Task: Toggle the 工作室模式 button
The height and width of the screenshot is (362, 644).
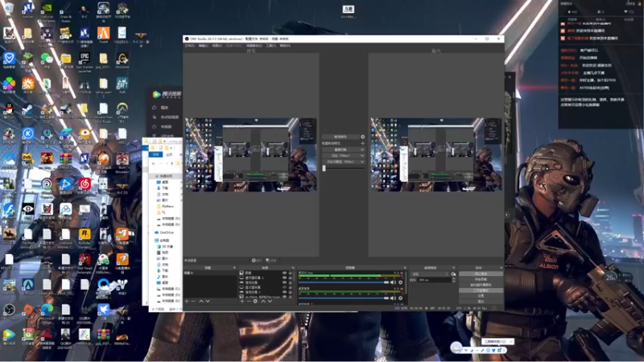Action: pos(481,290)
